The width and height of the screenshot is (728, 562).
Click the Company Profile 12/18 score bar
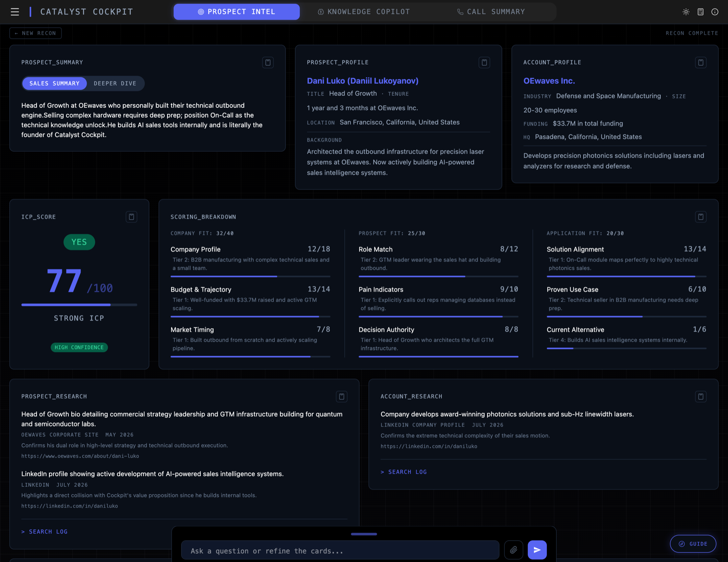250,276
